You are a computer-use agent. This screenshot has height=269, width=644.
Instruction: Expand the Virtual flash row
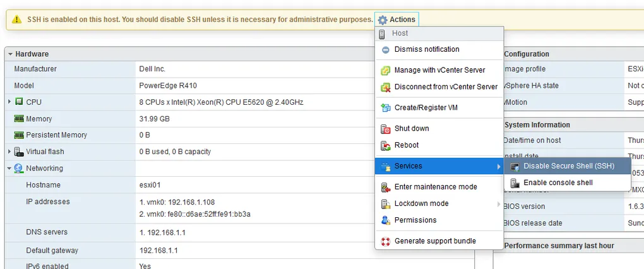[x=9, y=152]
